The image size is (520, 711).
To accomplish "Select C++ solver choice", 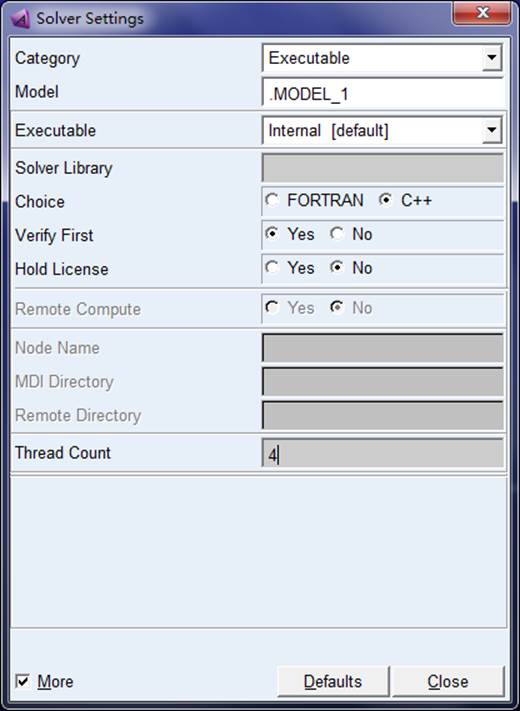I will [385, 200].
